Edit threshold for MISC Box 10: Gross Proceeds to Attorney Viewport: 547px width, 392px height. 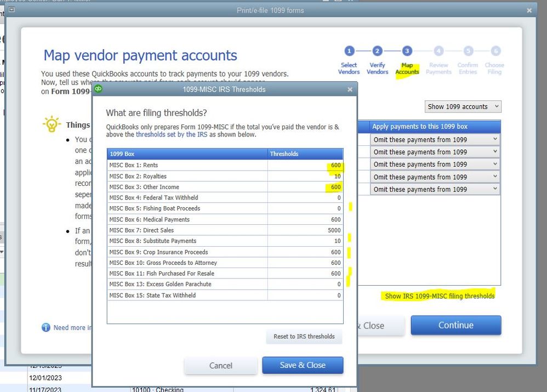click(305, 263)
